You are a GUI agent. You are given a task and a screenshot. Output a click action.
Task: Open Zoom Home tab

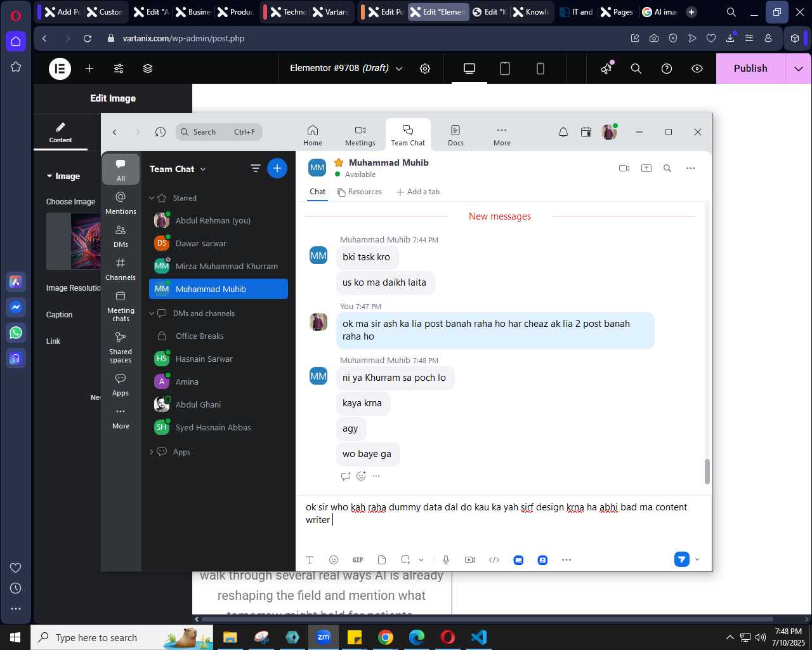(313, 135)
